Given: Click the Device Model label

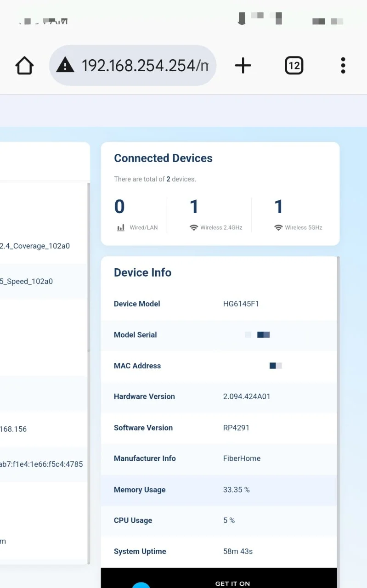Looking at the screenshot, I should pyautogui.click(x=137, y=304).
